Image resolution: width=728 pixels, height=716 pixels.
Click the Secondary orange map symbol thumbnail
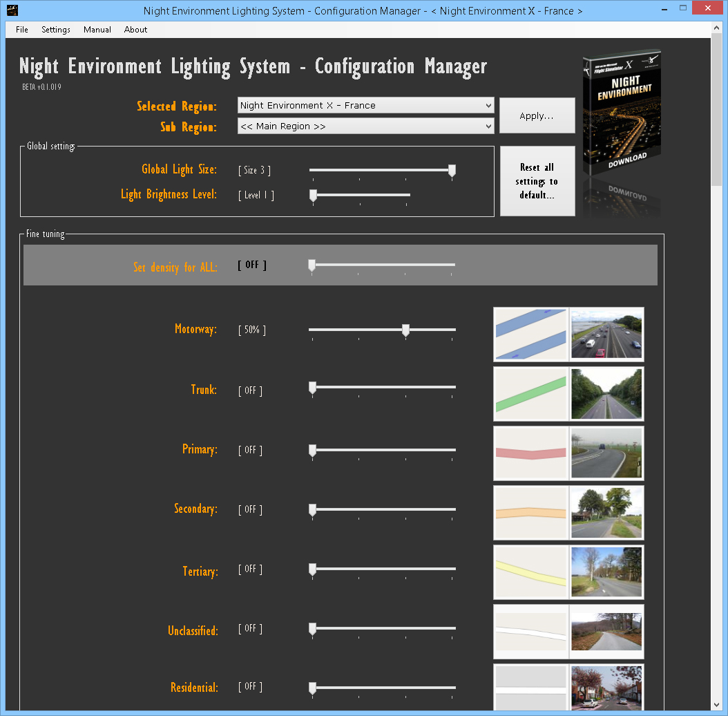tap(530, 513)
